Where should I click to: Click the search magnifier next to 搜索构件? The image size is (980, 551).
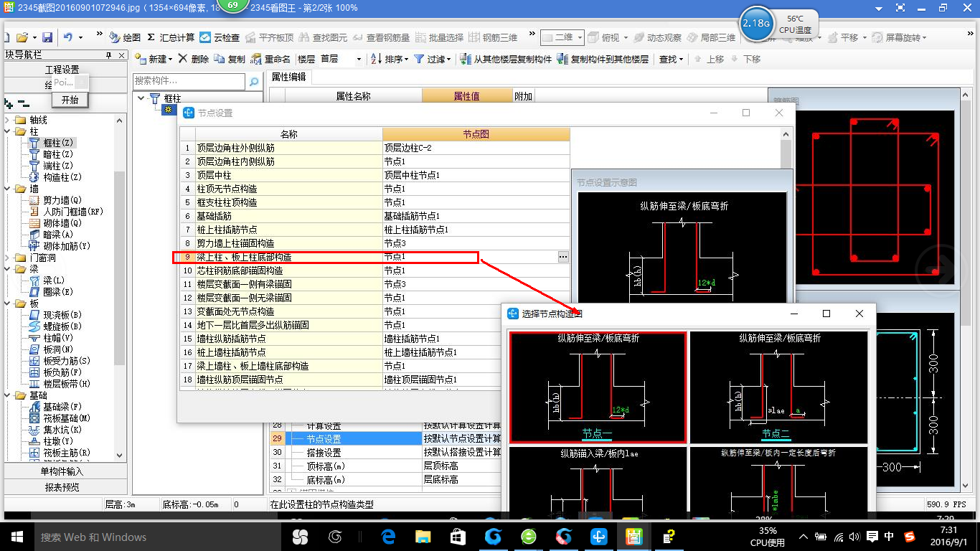click(254, 82)
